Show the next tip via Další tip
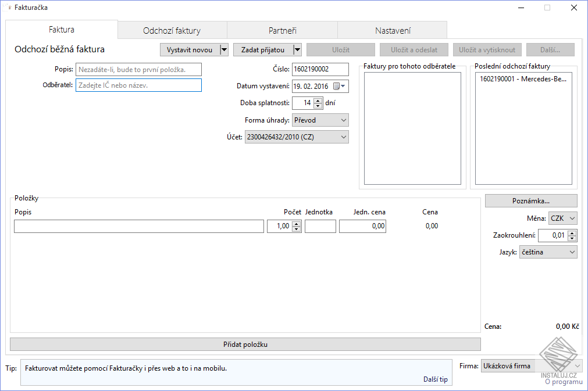588x391 pixels. point(436,379)
